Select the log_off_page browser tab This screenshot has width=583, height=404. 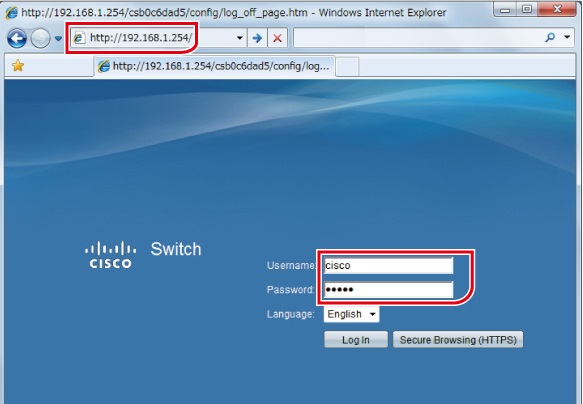coord(215,66)
